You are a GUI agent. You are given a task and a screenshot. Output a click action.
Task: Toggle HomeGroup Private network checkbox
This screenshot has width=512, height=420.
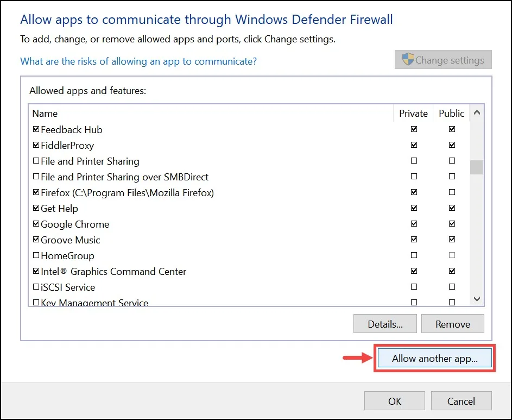pyautogui.click(x=414, y=255)
